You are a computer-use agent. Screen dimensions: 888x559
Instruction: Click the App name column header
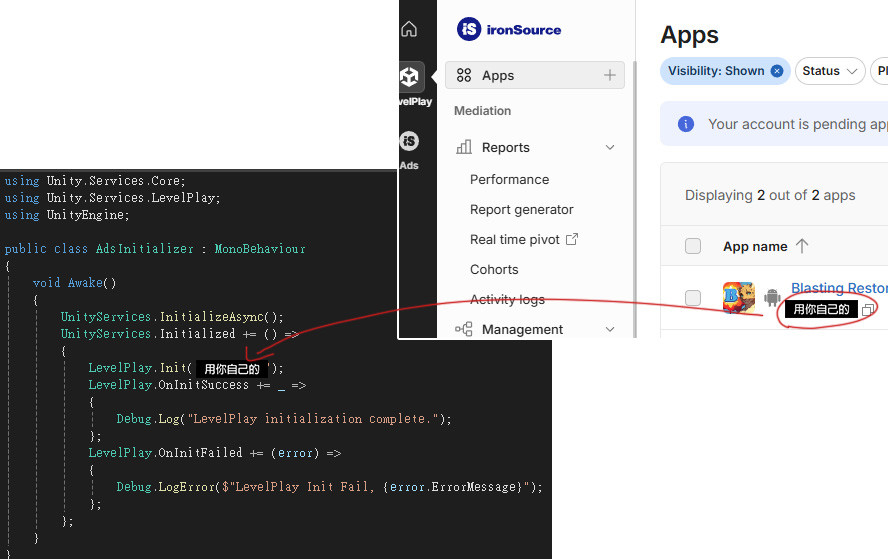755,246
